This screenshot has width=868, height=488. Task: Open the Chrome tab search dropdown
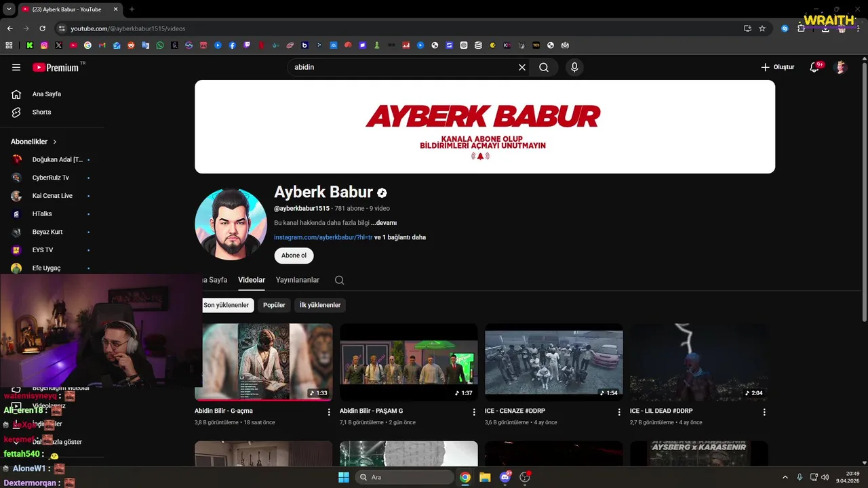pyautogui.click(x=9, y=9)
